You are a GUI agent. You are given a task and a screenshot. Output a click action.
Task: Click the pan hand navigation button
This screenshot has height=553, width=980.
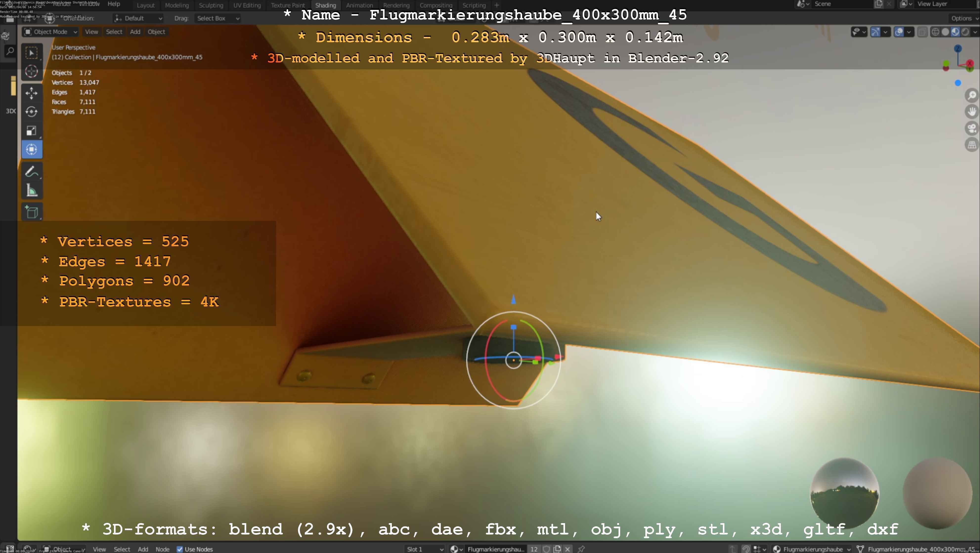[x=972, y=112]
